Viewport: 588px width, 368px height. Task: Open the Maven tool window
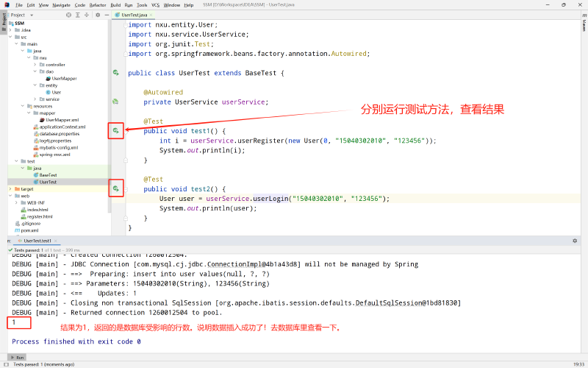coord(584,24)
